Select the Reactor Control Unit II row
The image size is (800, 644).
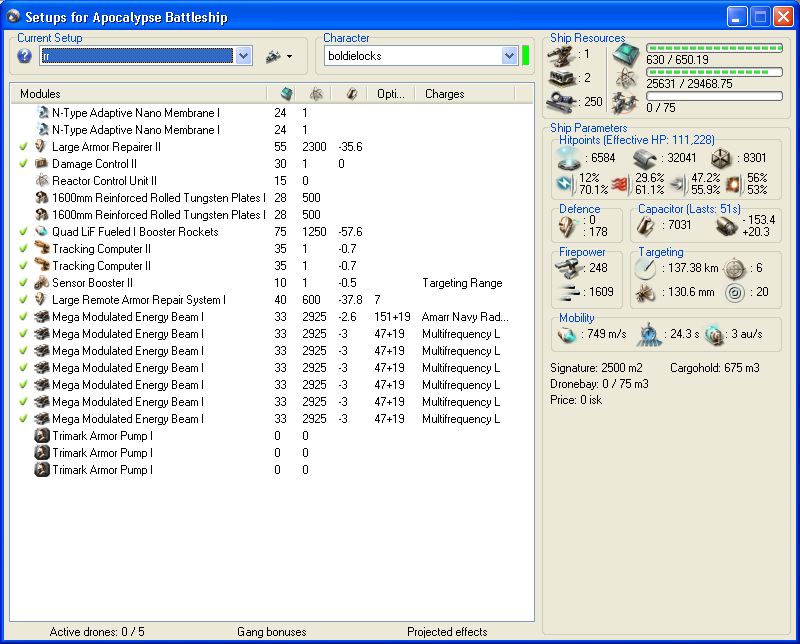272,181
